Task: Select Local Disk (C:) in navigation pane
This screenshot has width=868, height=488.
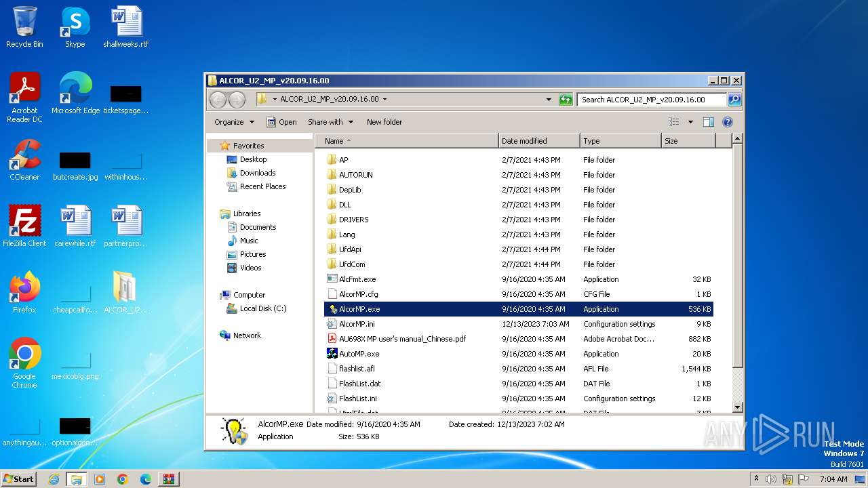Action: pyautogui.click(x=263, y=308)
